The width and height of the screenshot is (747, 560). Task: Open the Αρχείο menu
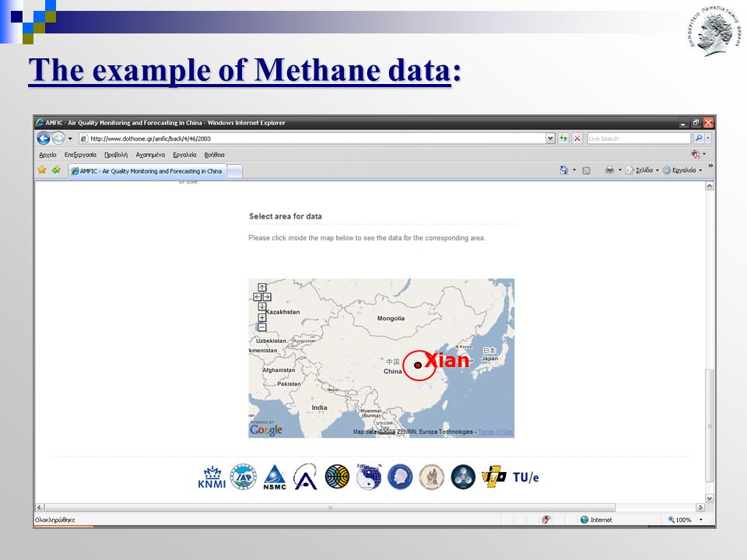(47, 155)
